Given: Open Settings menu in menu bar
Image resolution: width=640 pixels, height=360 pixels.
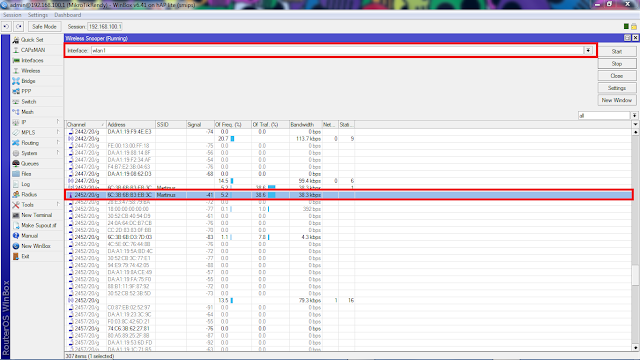Looking at the screenshot, I should pyautogui.click(x=38, y=15).
